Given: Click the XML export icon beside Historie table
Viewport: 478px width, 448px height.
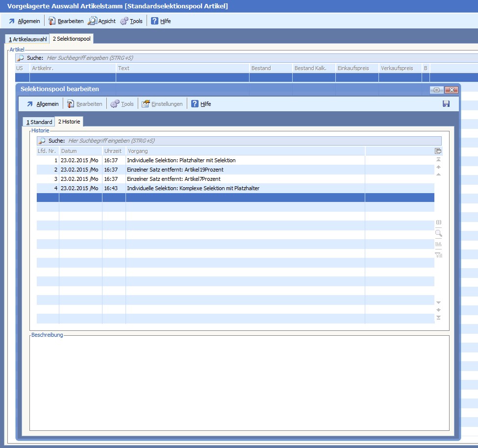Looking at the screenshot, I should [x=438, y=244].
